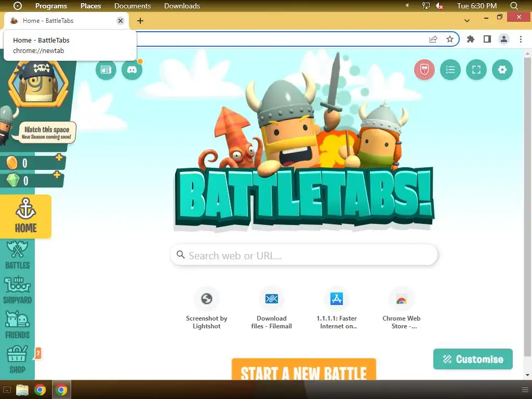532x399 pixels.
Task: Bookmark this page with star icon
Action: [x=450, y=39]
